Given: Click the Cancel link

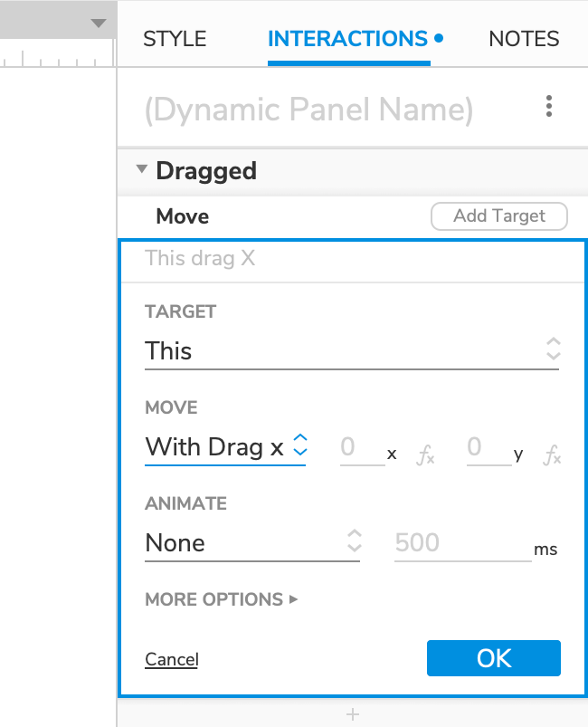Looking at the screenshot, I should coord(172,659).
